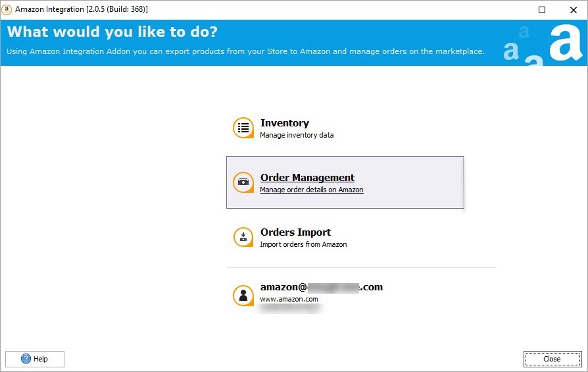Close the window with the X button
The image size is (588, 372).
(x=574, y=10)
